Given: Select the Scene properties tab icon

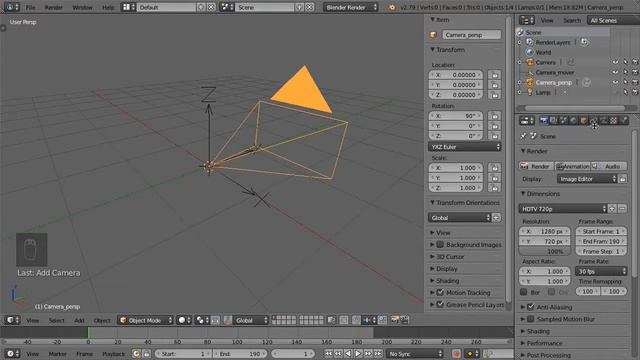Looking at the screenshot, I should pyautogui.click(x=563, y=120).
